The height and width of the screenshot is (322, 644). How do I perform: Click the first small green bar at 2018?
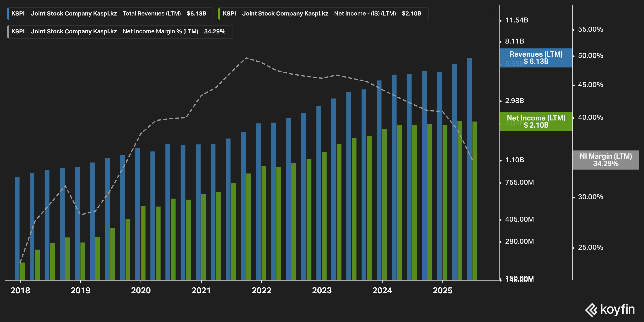click(22, 271)
